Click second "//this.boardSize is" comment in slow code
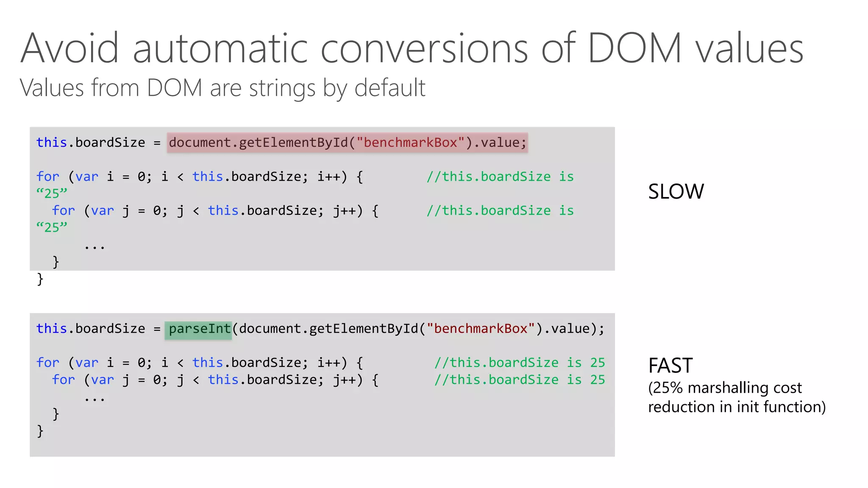Image resolution: width=868 pixels, height=488 pixels. [500, 211]
